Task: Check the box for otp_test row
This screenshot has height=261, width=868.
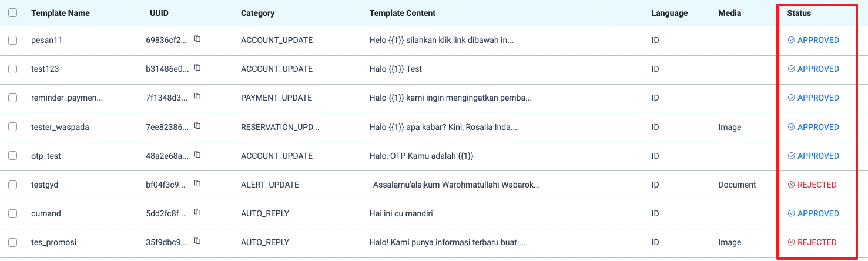Action: [x=13, y=156]
